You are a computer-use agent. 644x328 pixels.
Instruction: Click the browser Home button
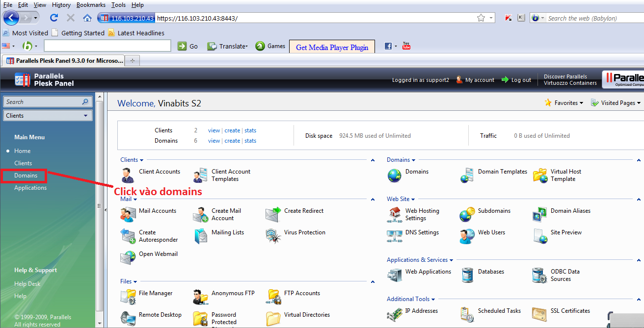[x=87, y=18]
